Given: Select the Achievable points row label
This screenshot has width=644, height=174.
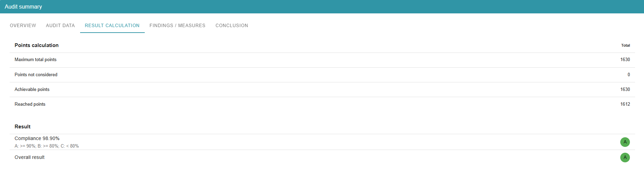Looking at the screenshot, I should pyautogui.click(x=32, y=90).
